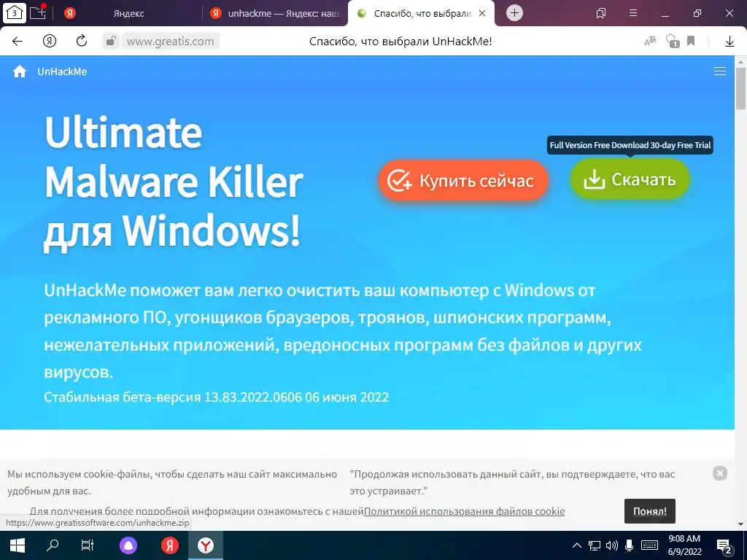Open the touch keyboard tray icon

pos(649,545)
